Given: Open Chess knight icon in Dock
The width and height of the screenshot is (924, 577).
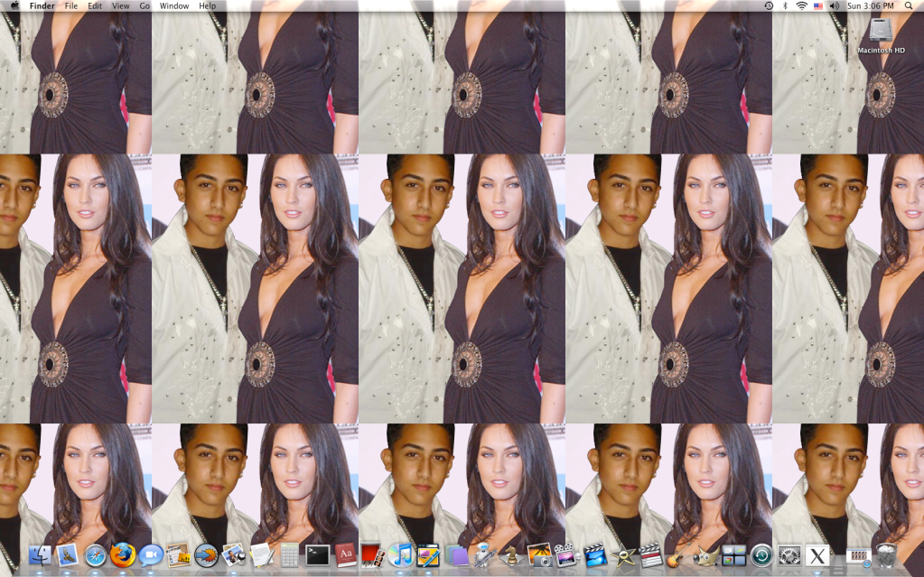Looking at the screenshot, I should pos(511,555).
